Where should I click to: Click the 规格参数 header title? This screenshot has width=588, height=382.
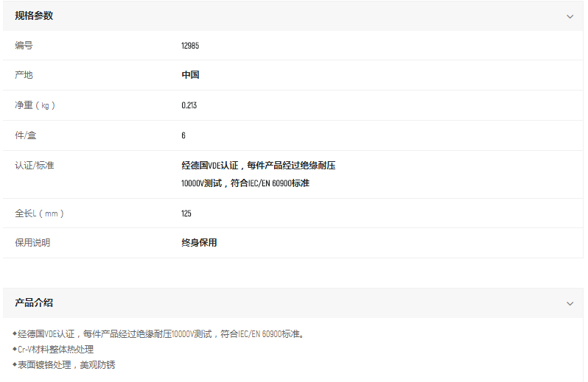(34, 15)
